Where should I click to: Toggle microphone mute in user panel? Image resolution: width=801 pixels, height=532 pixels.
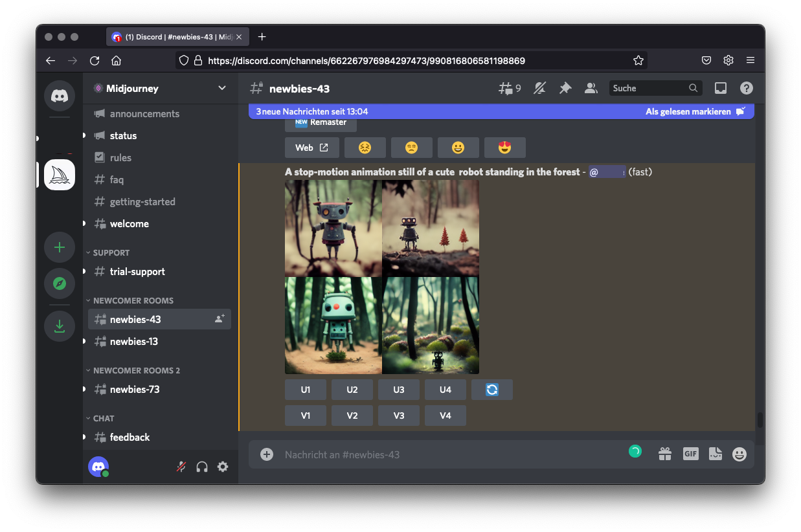pyautogui.click(x=182, y=467)
